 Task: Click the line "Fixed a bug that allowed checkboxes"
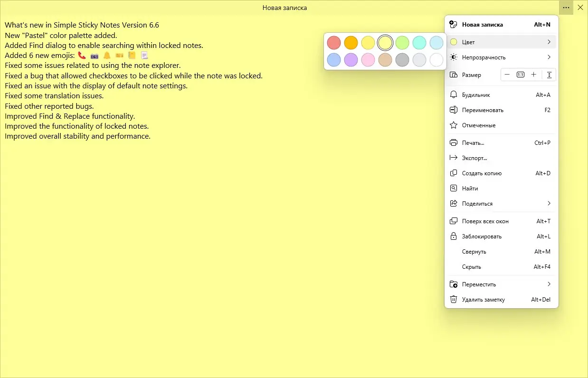pos(133,76)
